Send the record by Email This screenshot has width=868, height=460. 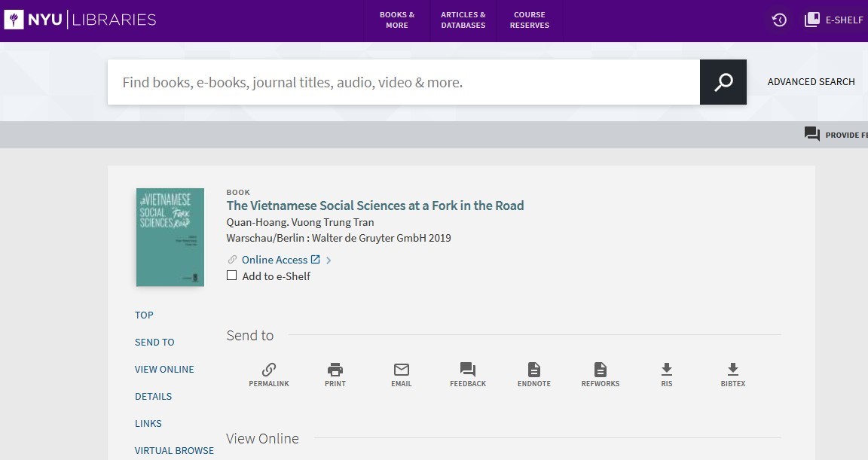(402, 374)
